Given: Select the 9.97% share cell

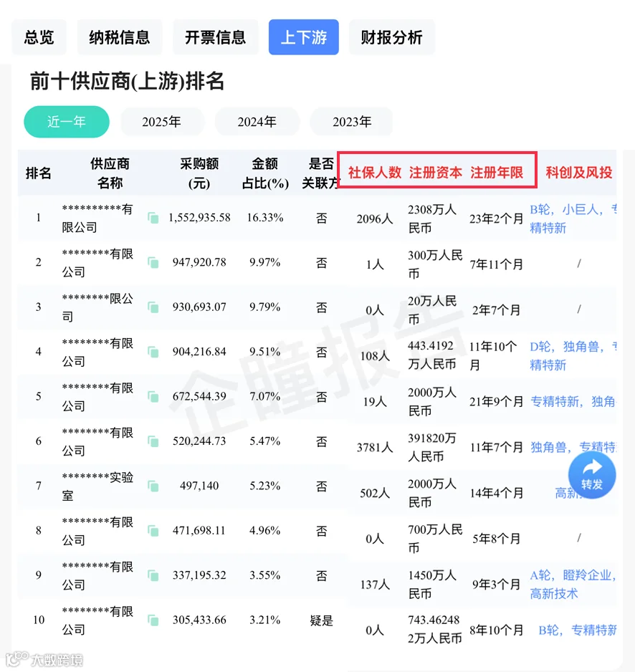Looking at the screenshot, I should coord(265,262).
